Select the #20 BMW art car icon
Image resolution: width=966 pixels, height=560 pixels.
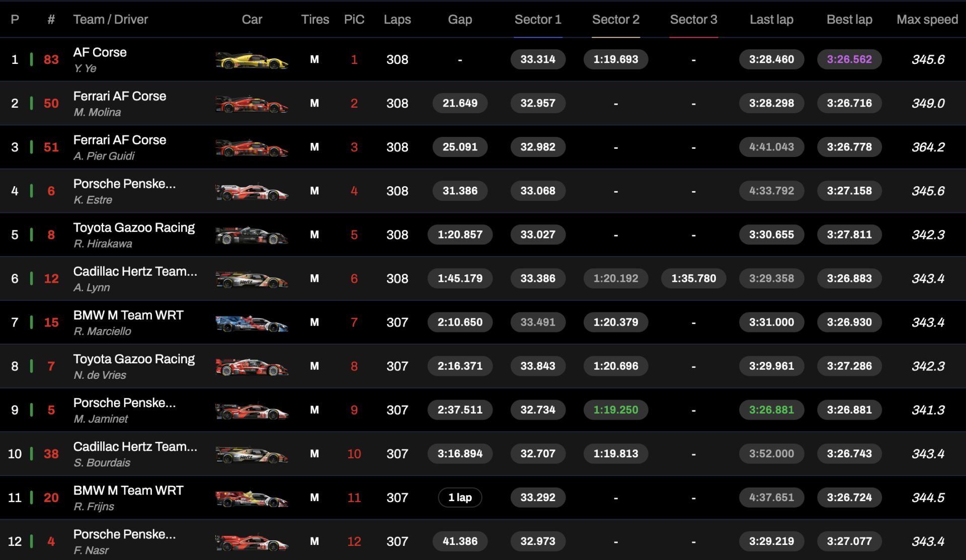tap(252, 498)
